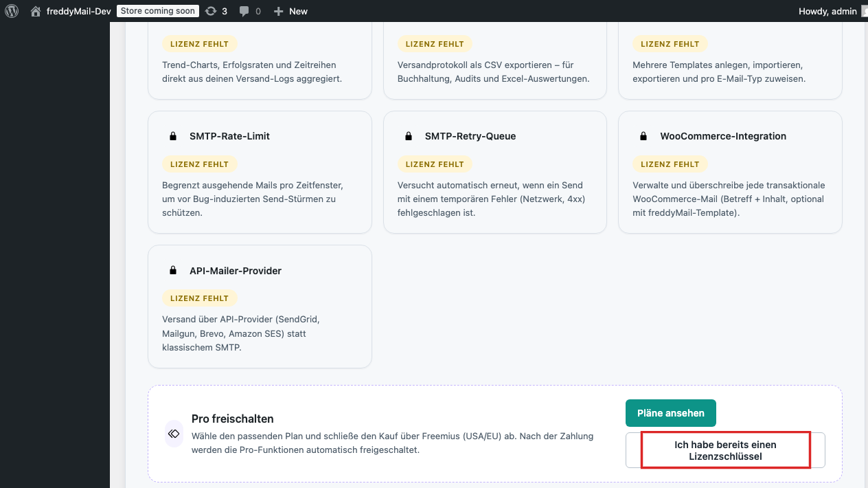
Task: Click the Store coming soon badge
Action: [x=158, y=11]
